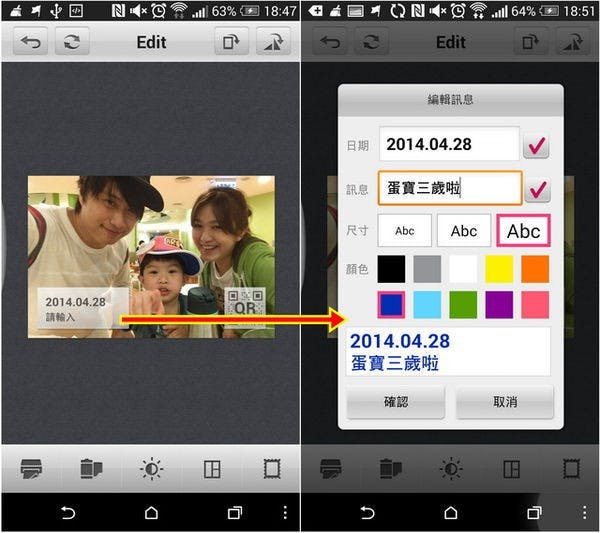Tap the Wi-Fi icon in right status bar
The image size is (600, 533).
477,11
